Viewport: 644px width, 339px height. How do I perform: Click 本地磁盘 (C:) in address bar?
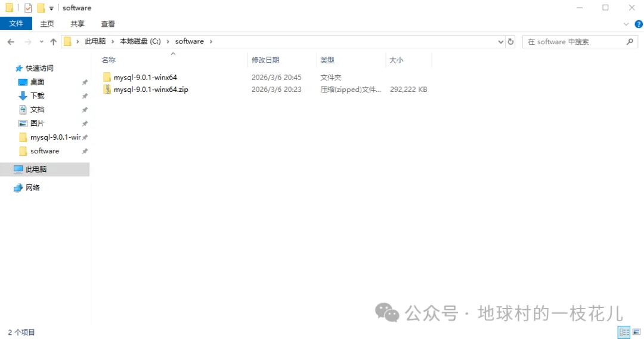[140, 41]
